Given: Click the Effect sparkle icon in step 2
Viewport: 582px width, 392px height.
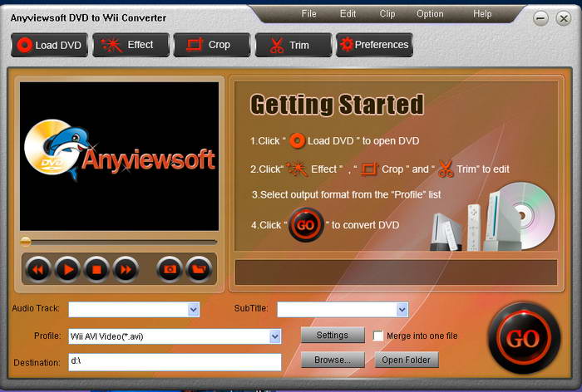Looking at the screenshot, I should pyautogui.click(x=298, y=169).
